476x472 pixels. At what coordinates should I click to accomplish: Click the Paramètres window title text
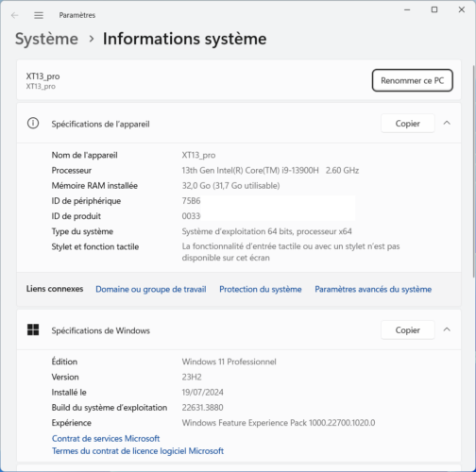(77, 15)
